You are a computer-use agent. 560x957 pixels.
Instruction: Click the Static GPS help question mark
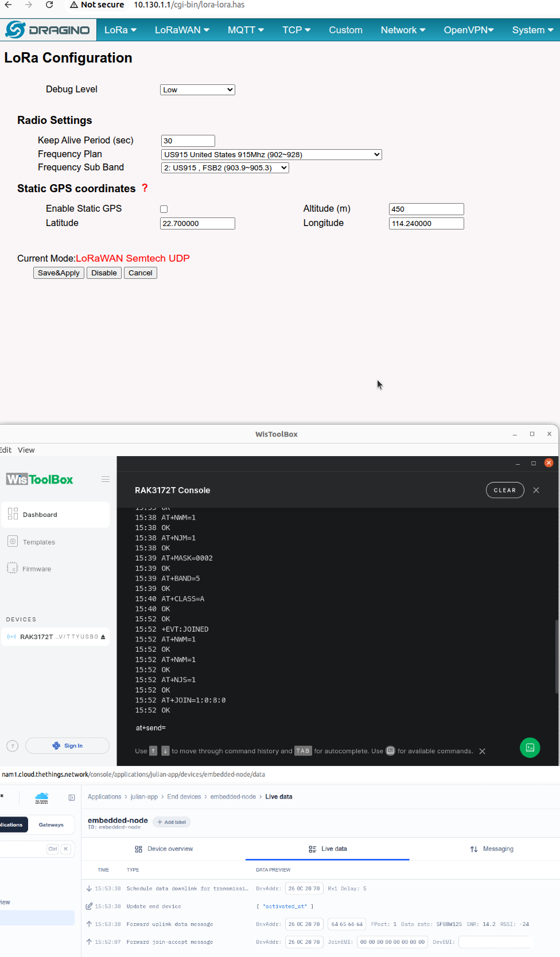point(145,188)
